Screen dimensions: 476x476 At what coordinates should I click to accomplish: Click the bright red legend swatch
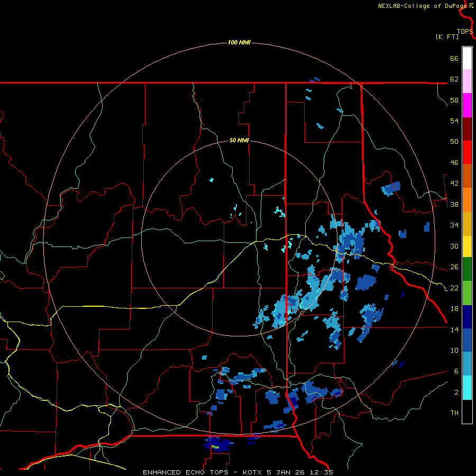click(467, 152)
